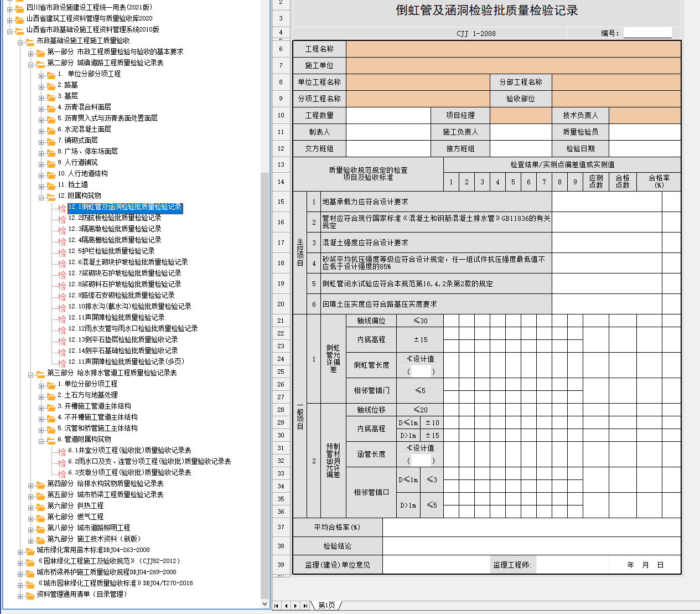Open 12.11声屏障检验批质量检验记录(多页)
Viewport: 700px width, 614px height.
click(x=126, y=362)
